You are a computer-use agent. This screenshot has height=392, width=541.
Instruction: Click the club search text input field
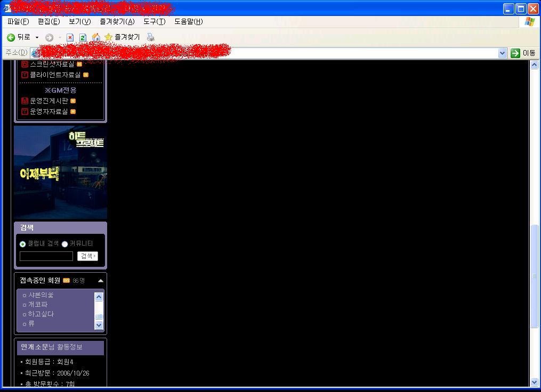point(46,256)
